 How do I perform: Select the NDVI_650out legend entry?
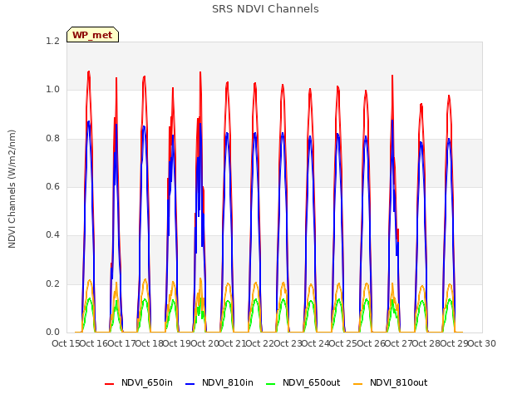(303, 382)
